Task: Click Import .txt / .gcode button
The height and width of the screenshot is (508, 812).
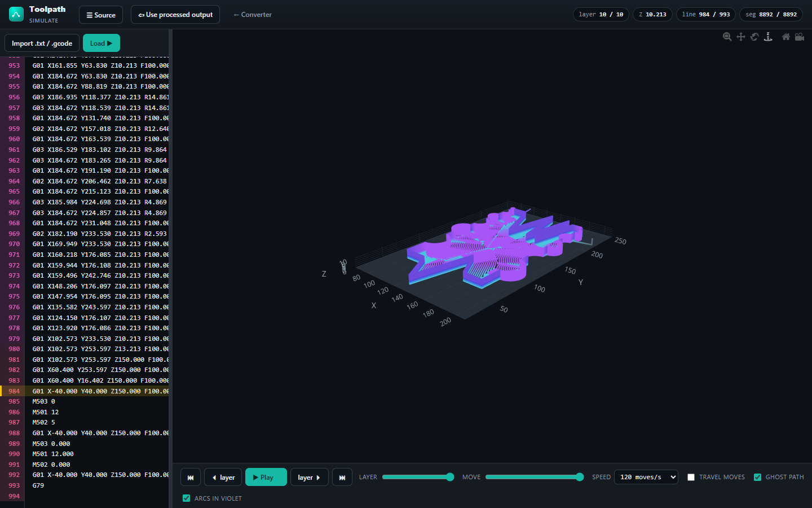Action: pyautogui.click(x=42, y=43)
